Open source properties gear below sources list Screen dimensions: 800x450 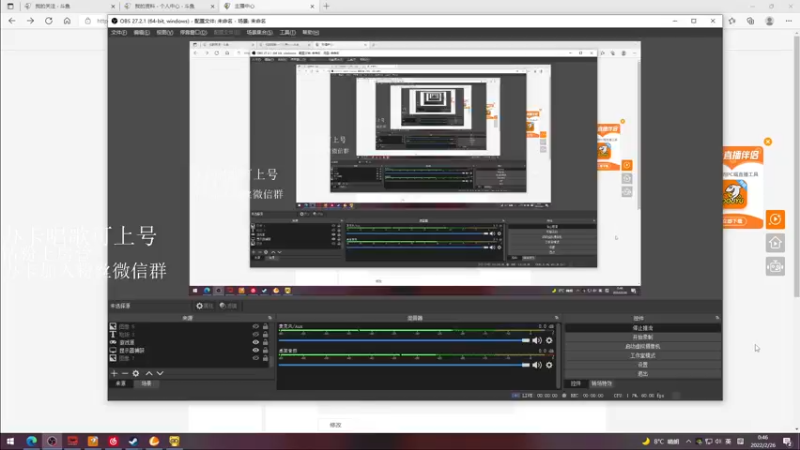(136, 373)
